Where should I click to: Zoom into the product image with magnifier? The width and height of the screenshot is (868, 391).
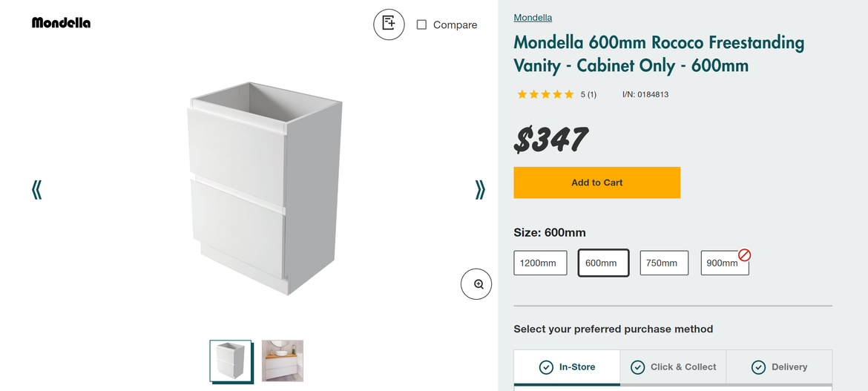476,284
